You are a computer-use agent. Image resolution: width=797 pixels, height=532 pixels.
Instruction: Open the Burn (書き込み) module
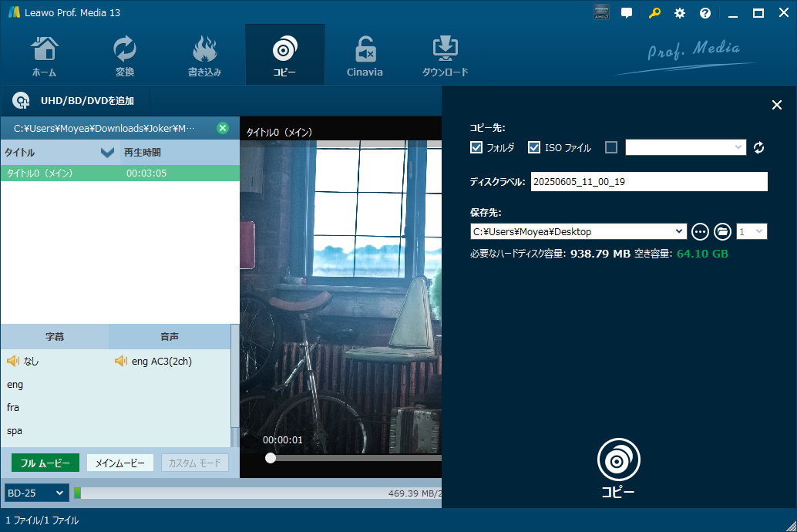pyautogui.click(x=204, y=56)
